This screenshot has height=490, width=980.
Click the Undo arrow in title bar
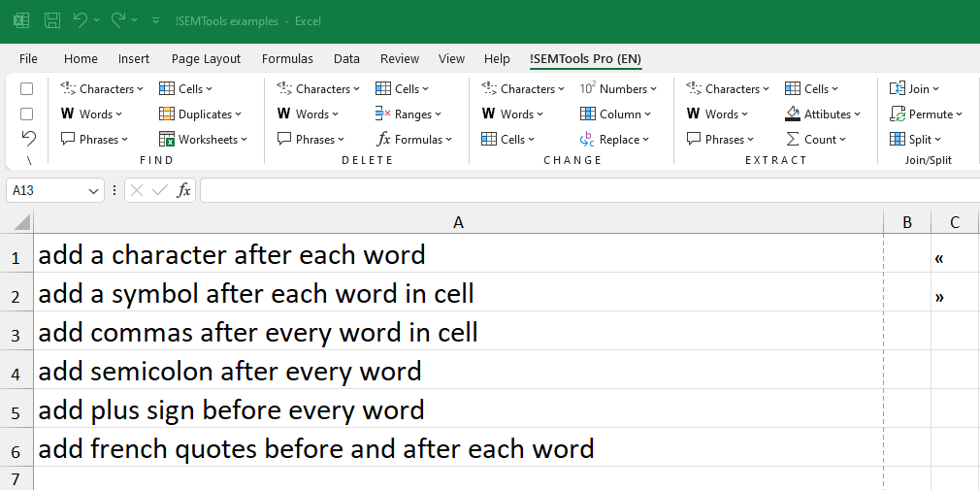pyautogui.click(x=80, y=20)
